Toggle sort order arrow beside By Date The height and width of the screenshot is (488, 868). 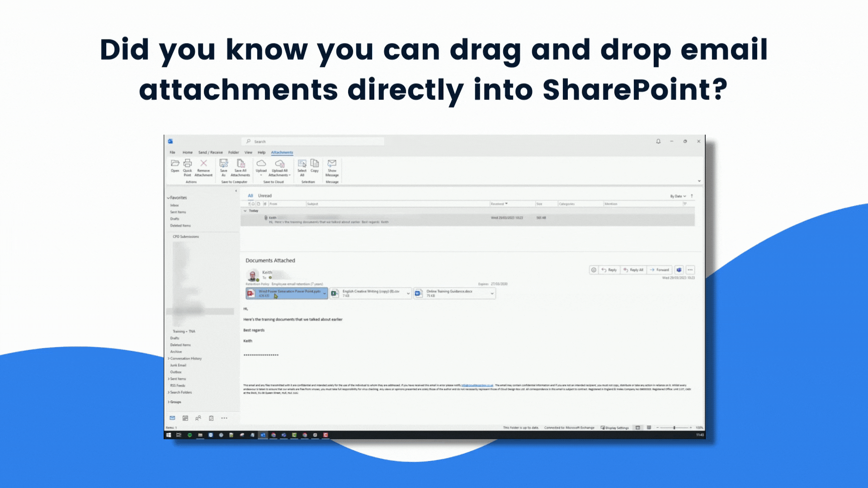(x=692, y=196)
